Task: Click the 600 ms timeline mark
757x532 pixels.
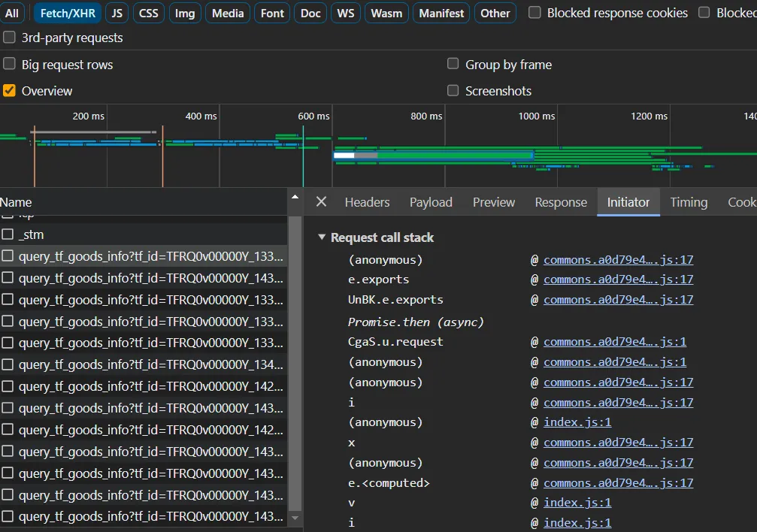Action: pyautogui.click(x=313, y=116)
